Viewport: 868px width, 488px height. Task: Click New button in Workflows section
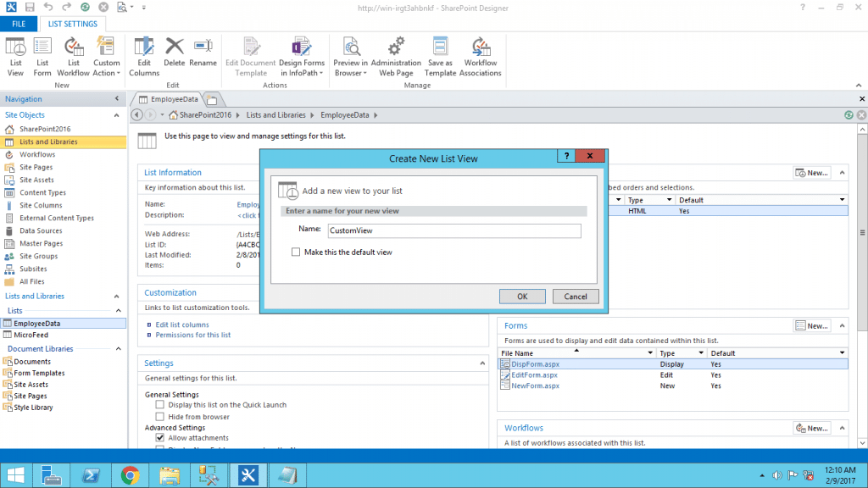(x=812, y=428)
